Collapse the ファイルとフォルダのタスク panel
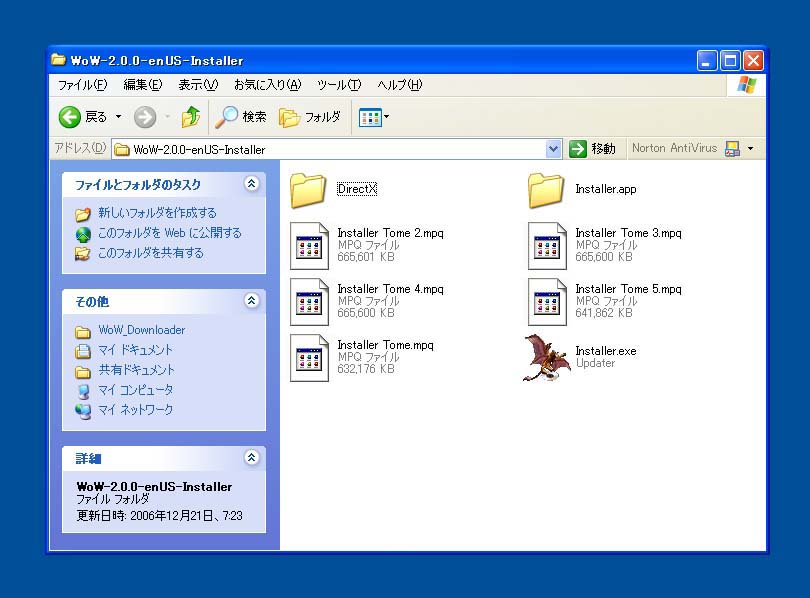Screen dimensions: 810x598 tap(252, 183)
